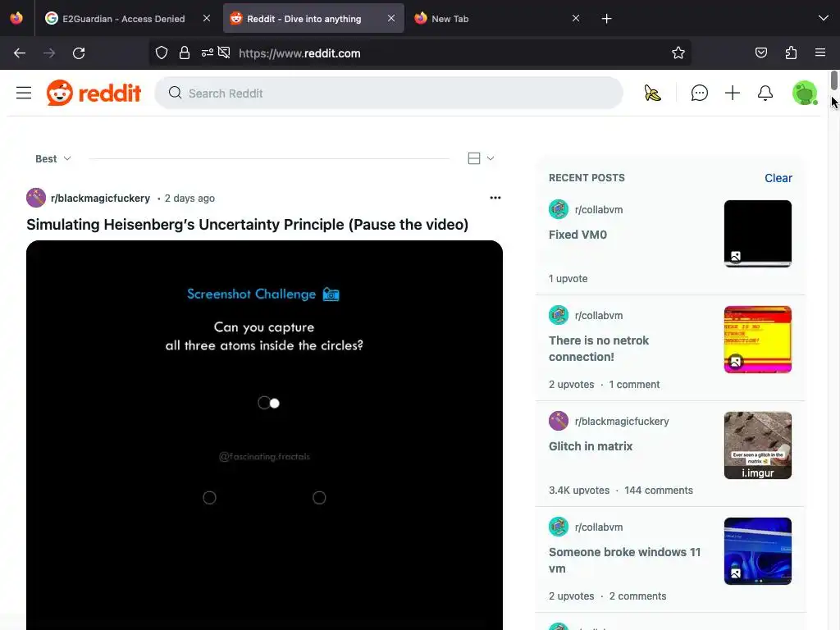Clear the Recent Posts list
The image size is (840, 630).
778,178
